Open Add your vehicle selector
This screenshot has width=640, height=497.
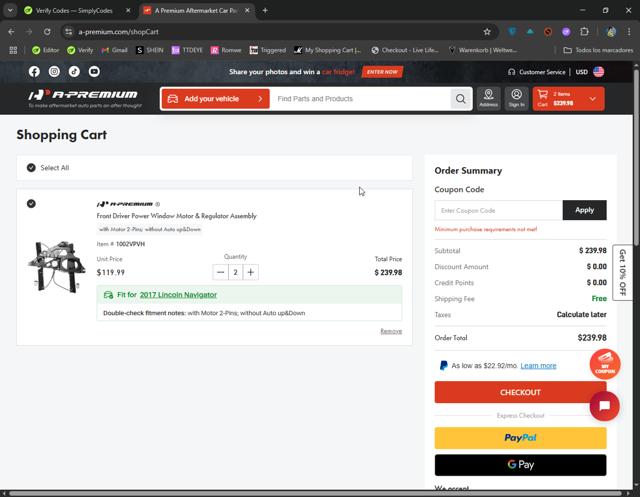tap(216, 99)
